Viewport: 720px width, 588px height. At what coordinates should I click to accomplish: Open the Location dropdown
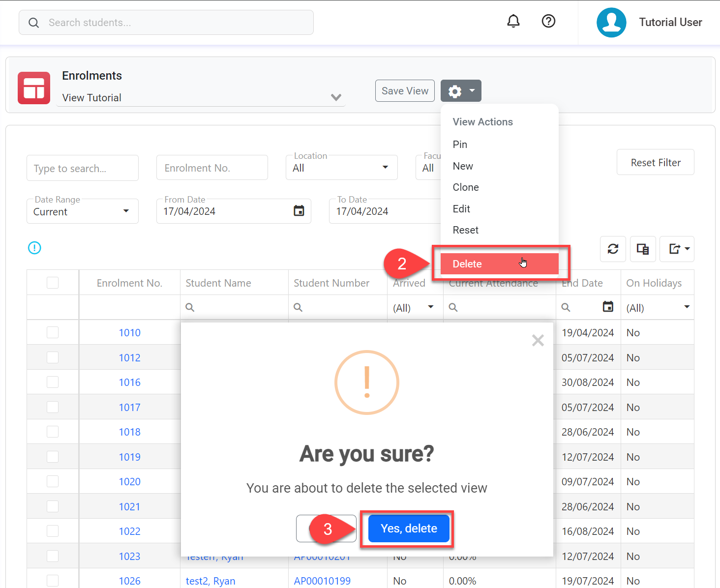click(342, 168)
